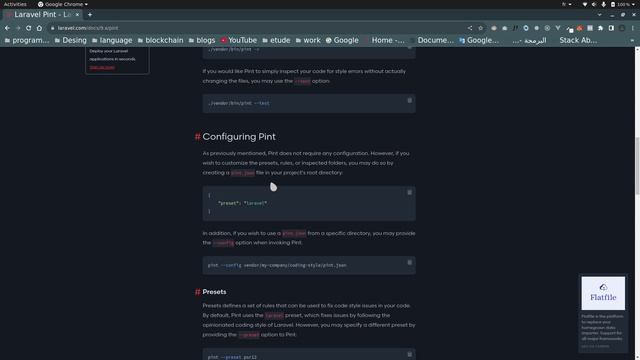Image resolution: width=640 pixels, height=360 pixels.
Task: Open Chrome's three-dot menu
Action: click(x=632, y=28)
